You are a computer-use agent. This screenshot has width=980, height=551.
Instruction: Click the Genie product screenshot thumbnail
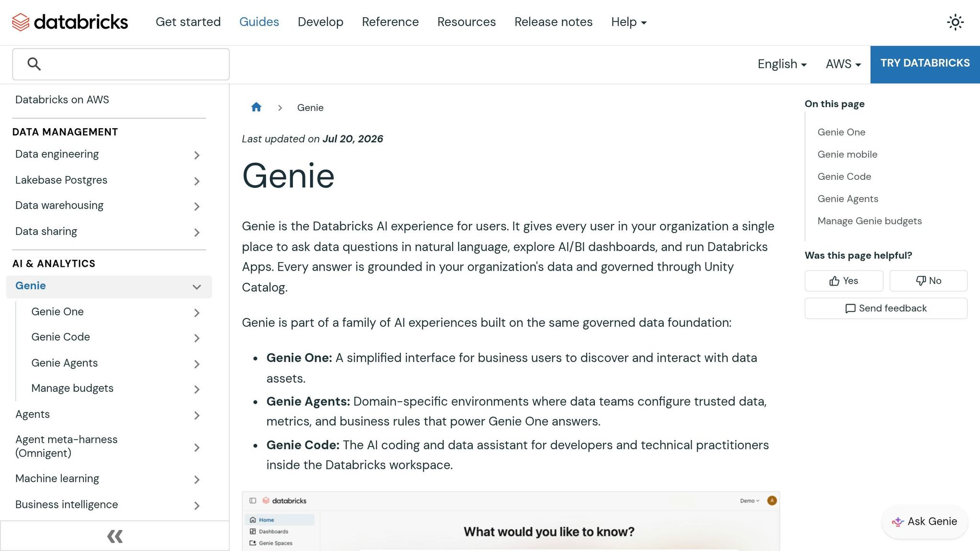pos(511,521)
